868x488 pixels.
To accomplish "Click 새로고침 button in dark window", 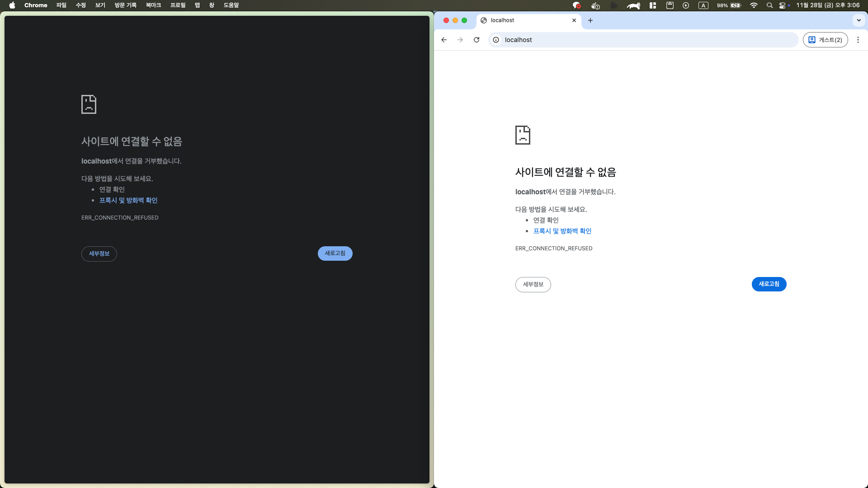I will 335,253.
